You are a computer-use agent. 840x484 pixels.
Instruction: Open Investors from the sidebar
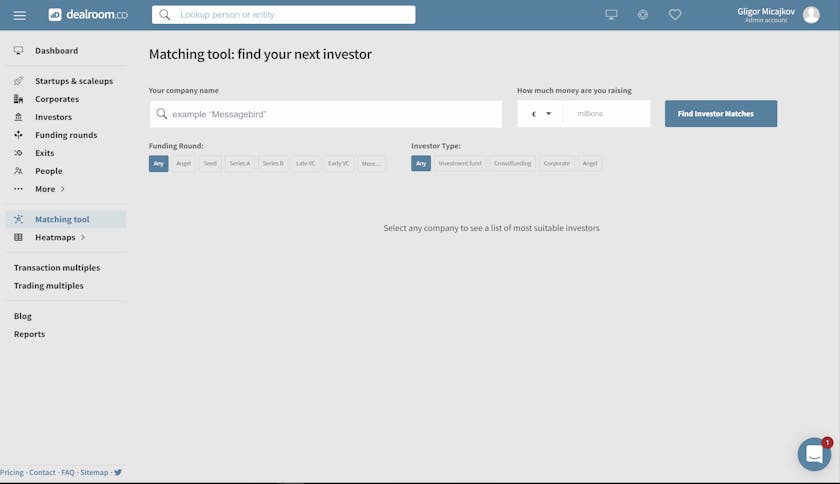click(53, 117)
